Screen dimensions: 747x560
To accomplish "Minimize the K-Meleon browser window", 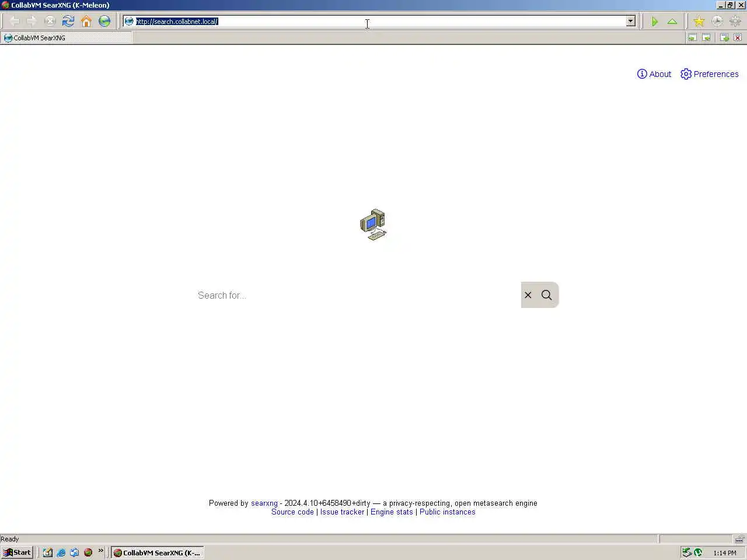I will click(x=721, y=5).
